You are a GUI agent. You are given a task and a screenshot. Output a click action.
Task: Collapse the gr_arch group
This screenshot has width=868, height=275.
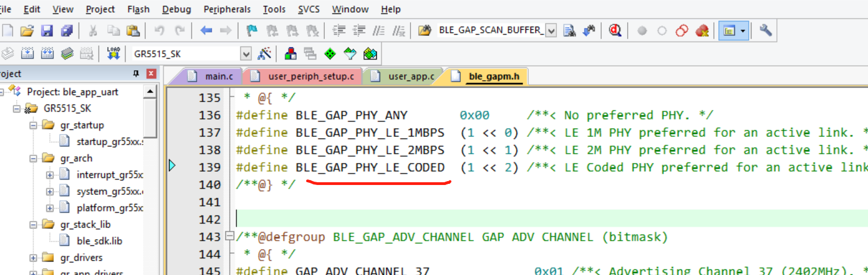[33, 158]
